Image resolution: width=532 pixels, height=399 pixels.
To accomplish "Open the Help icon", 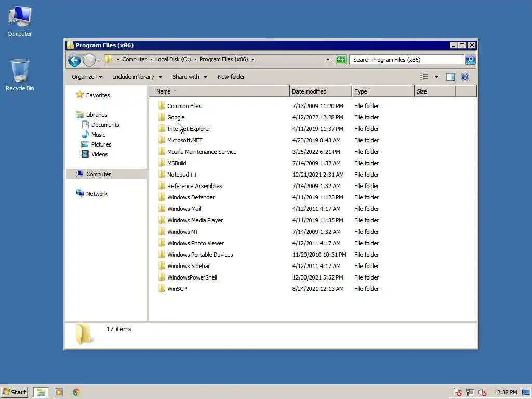I will pyautogui.click(x=465, y=77).
